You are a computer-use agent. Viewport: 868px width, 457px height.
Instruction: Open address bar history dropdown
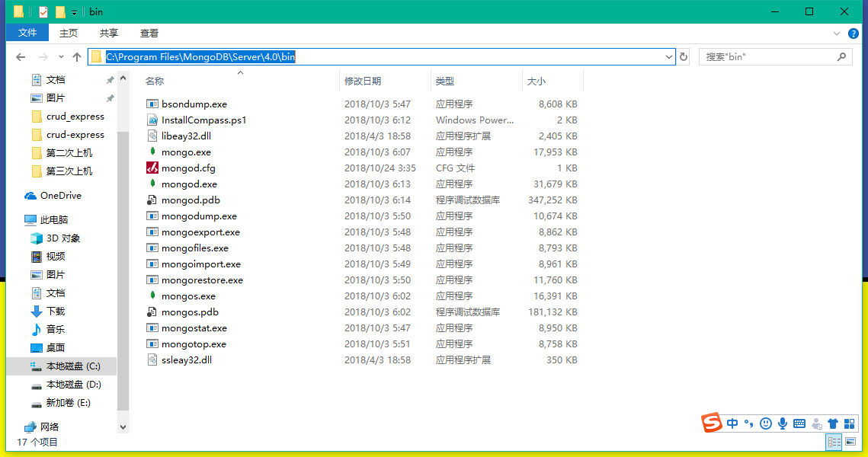click(668, 57)
